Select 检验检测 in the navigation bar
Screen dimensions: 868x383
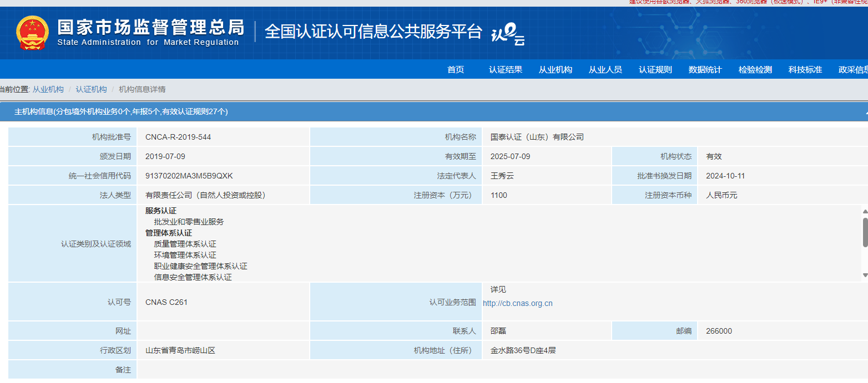click(x=755, y=69)
